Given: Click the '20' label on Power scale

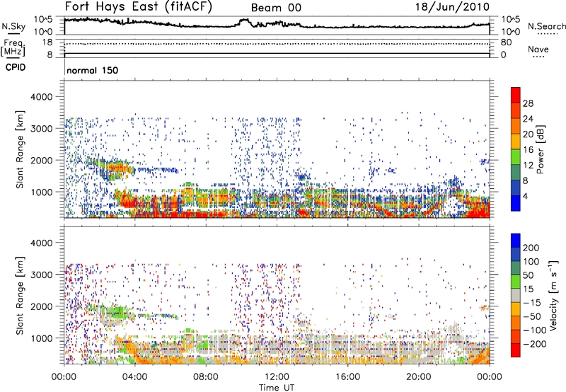Looking at the screenshot, I should coord(528,134).
